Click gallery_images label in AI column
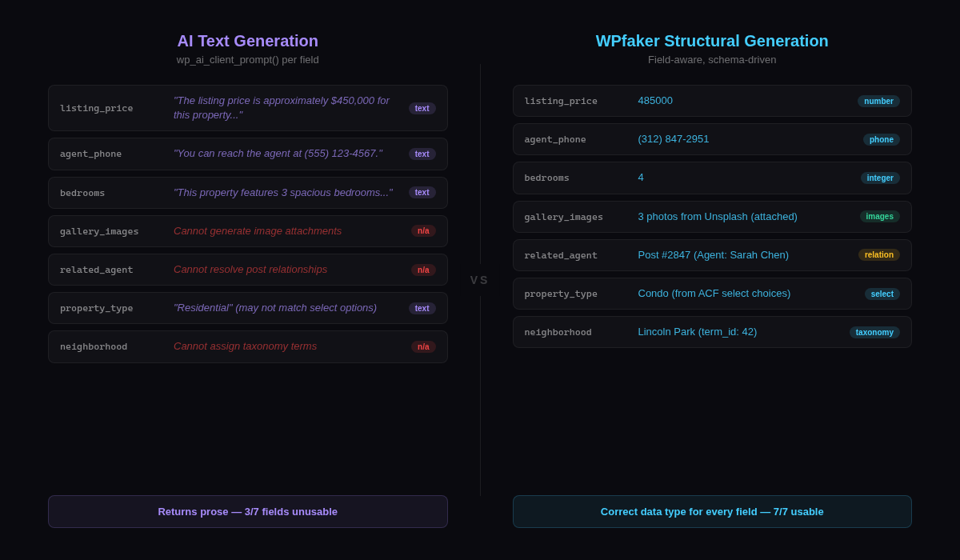Image resolution: width=960 pixels, height=560 pixels. (99, 231)
